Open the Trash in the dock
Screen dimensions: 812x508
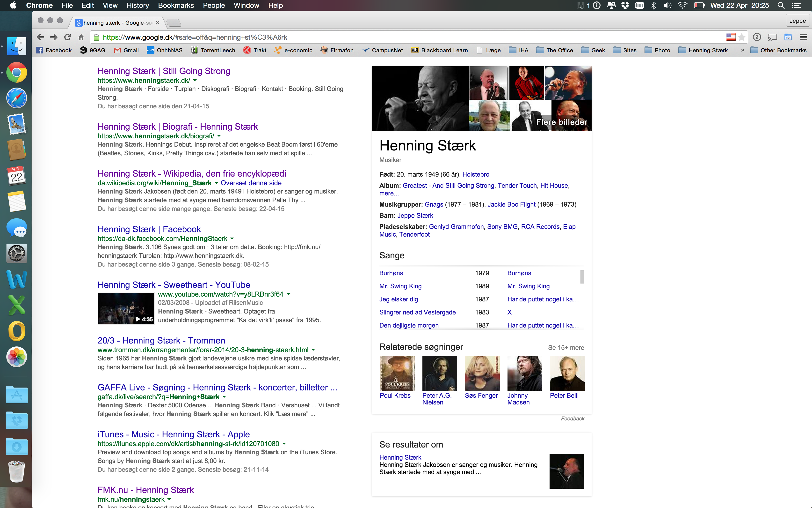(x=16, y=472)
